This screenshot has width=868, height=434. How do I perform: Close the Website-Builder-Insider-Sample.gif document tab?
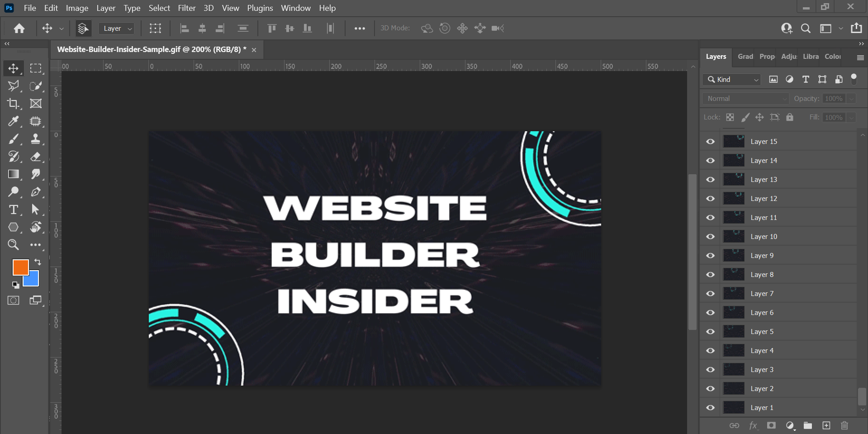tap(254, 50)
